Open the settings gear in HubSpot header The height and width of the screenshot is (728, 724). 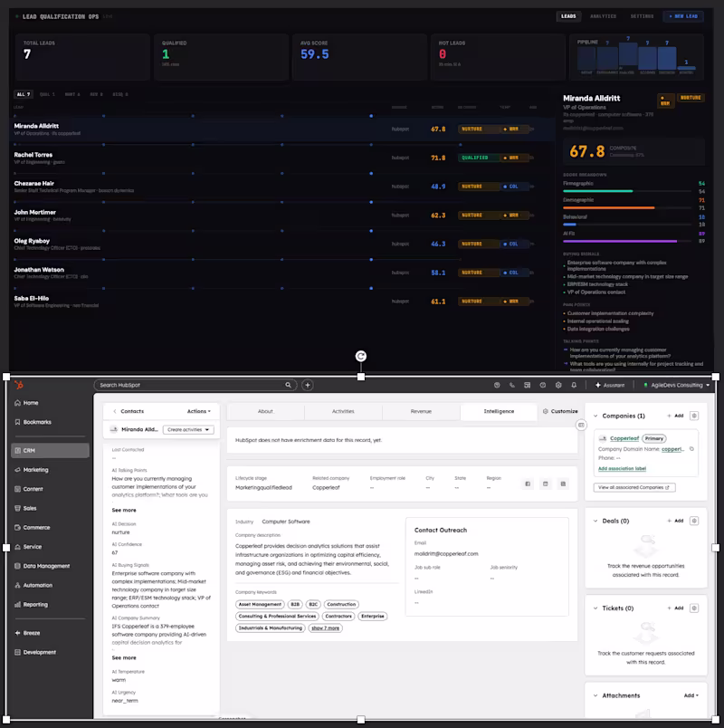coord(558,385)
